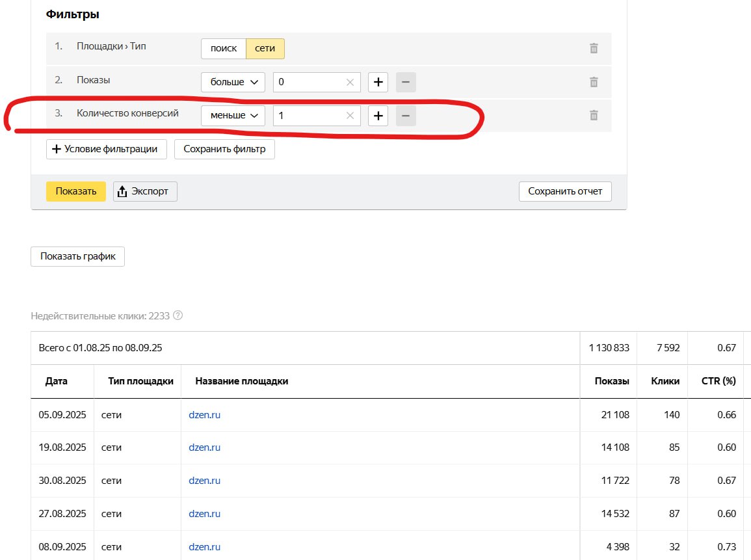Click the Экспорт button
This screenshot has height=560, width=751.
tap(145, 191)
